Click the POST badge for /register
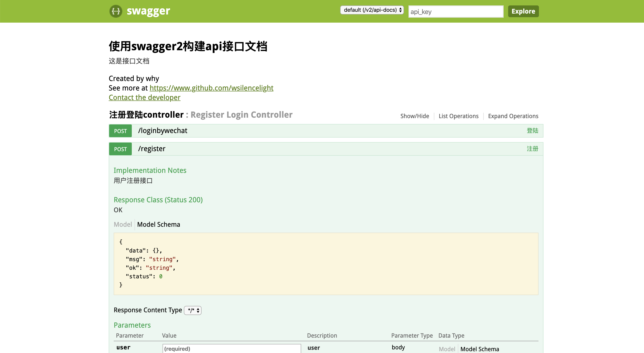The height and width of the screenshot is (353, 644). (x=120, y=149)
